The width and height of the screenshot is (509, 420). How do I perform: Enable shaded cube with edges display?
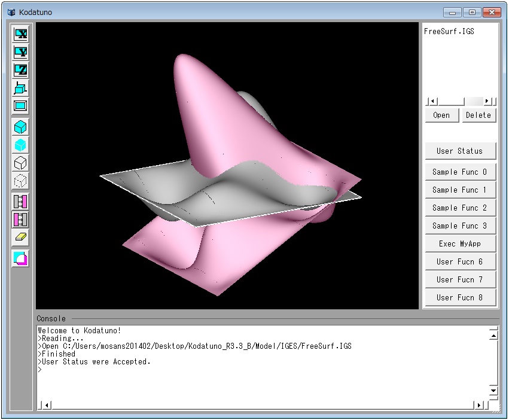point(21,127)
